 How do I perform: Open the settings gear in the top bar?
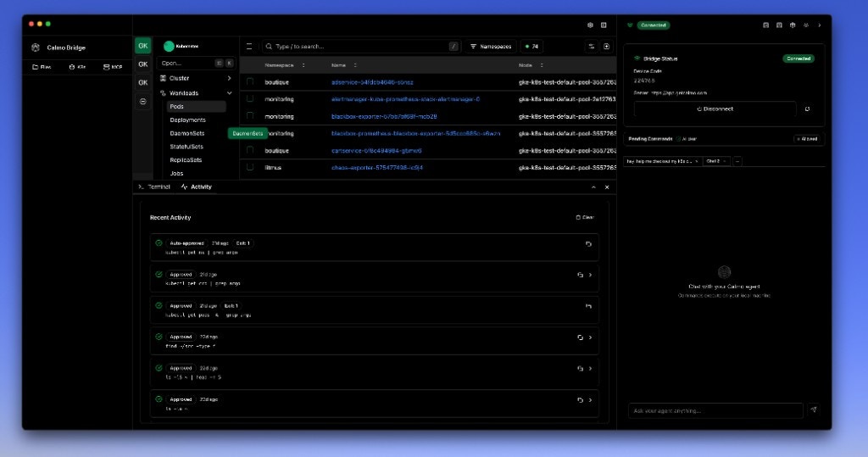(x=590, y=25)
